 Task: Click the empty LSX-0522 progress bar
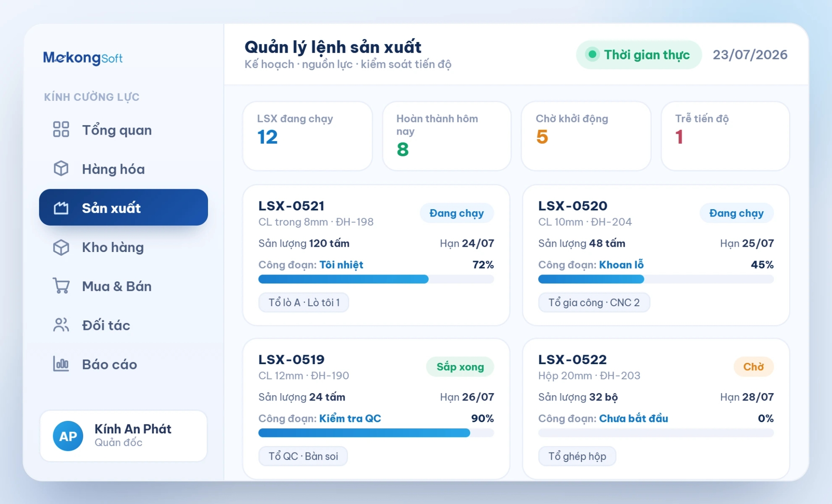tap(656, 433)
